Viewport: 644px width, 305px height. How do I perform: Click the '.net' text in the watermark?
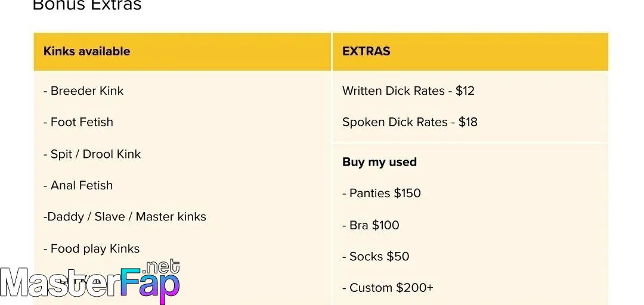tap(162, 267)
